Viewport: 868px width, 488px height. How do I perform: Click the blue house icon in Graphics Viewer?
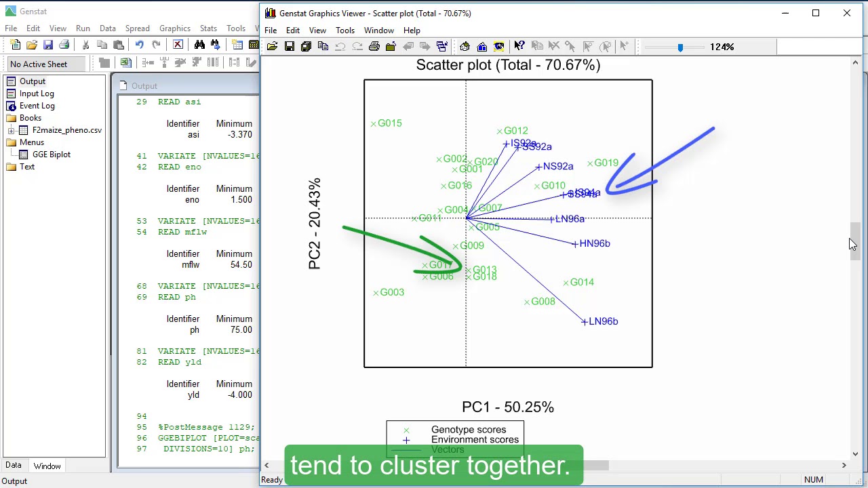482,46
